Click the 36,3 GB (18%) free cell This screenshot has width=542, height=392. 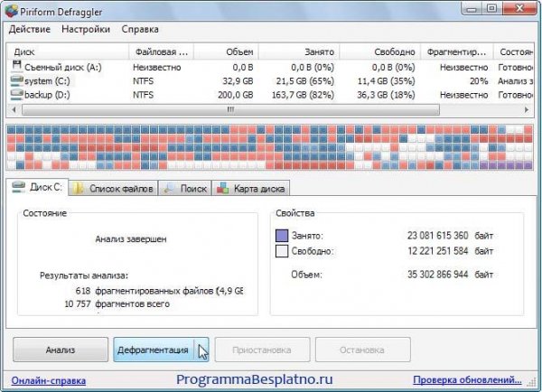pyautogui.click(x=386, y=95)
